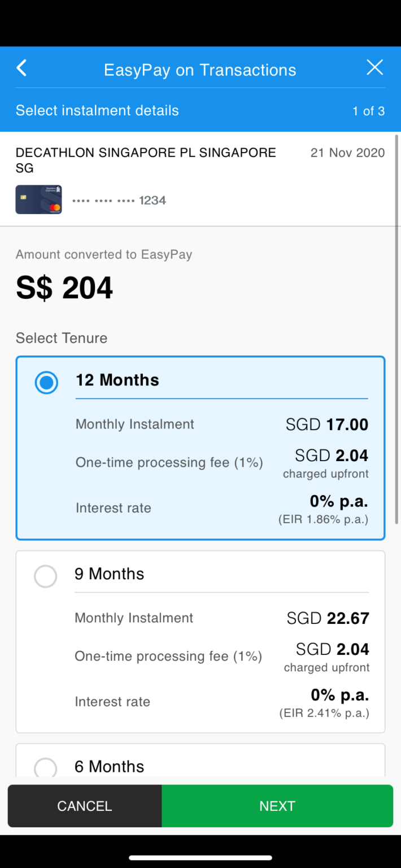Select the 12 Months tenure radio button
The height and width of the screenshot is (868, 401).
point(45,383)
